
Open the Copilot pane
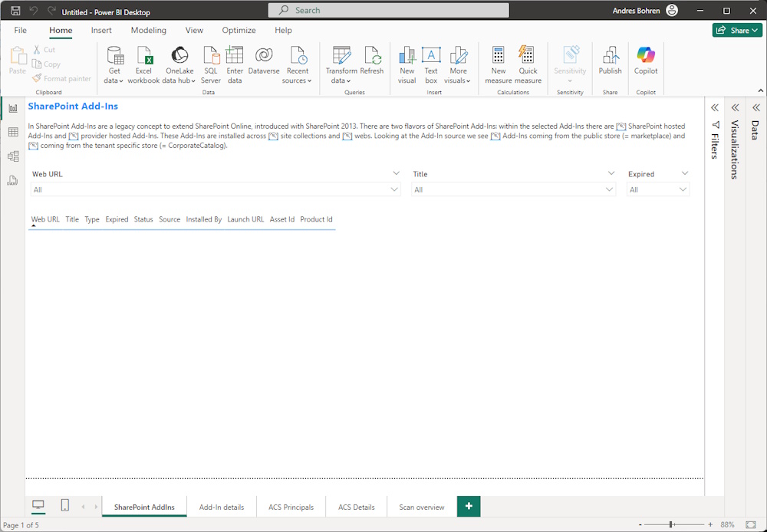click(646, 61)
